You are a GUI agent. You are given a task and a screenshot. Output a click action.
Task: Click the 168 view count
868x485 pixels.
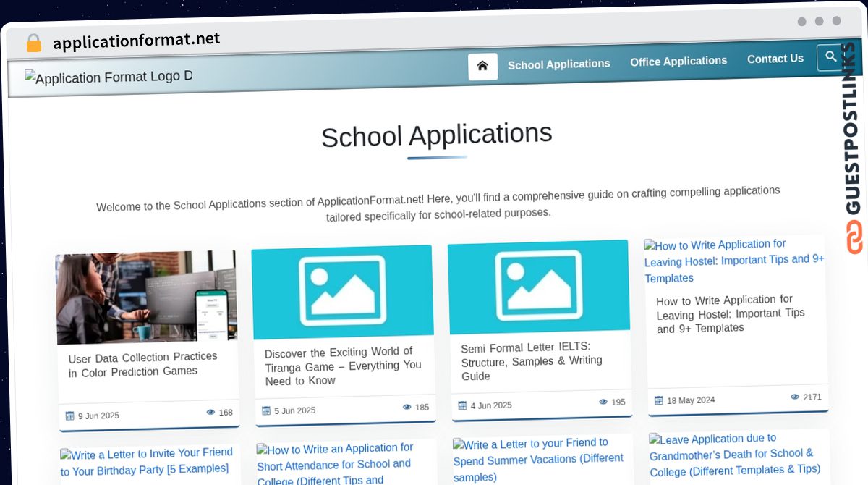[226, 413]
